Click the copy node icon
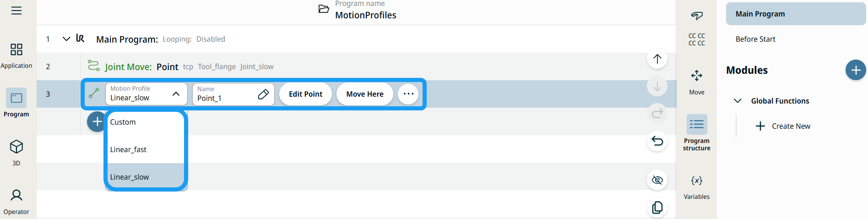This screenshot has height=219, width=868. click(x=657, y=208)
